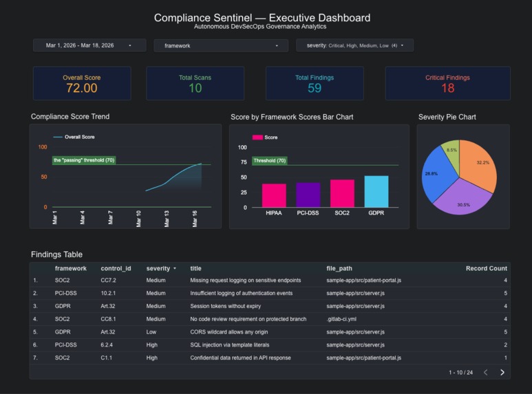Click the Total Scans scorecard

[195, 83]
